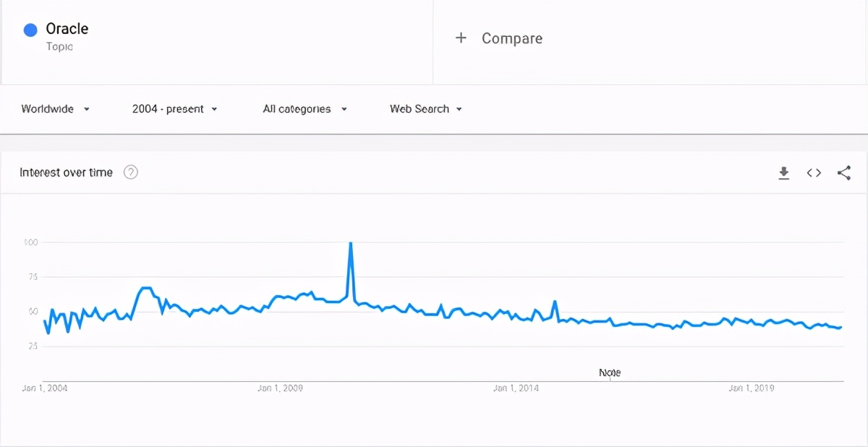Expand the Web Search type dropdown

coord(426,109)
